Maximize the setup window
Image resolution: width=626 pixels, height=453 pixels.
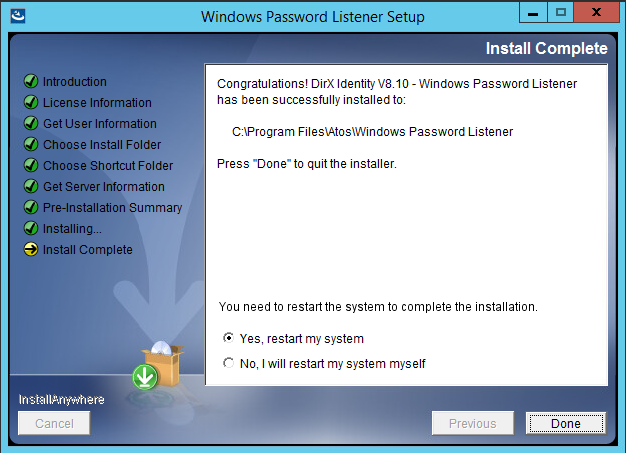pos(560,13)
